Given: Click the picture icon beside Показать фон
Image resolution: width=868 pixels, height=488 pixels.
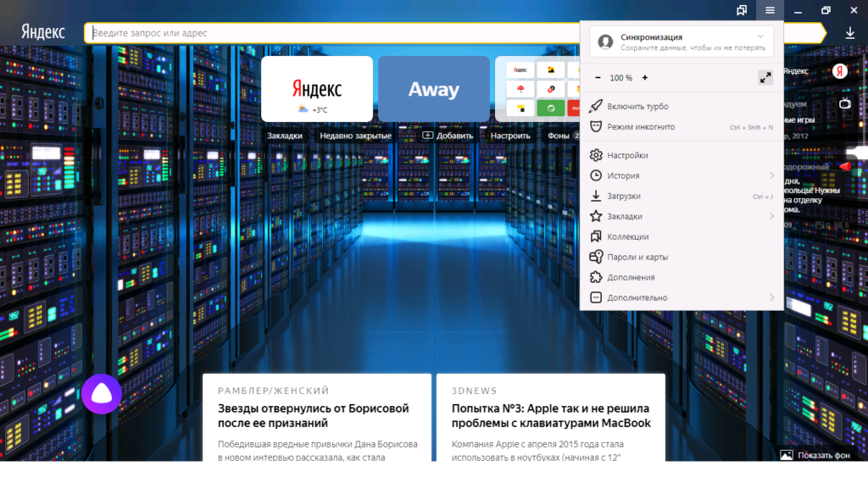Looking at the screenshot, I should pyautogui.click(x=786, y=455).
